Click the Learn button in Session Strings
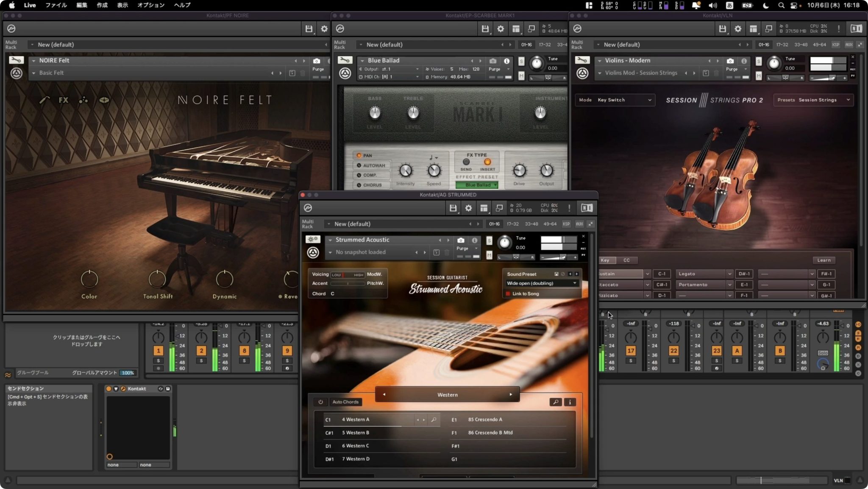The image size is (868, 489). (x=825, y=260)
